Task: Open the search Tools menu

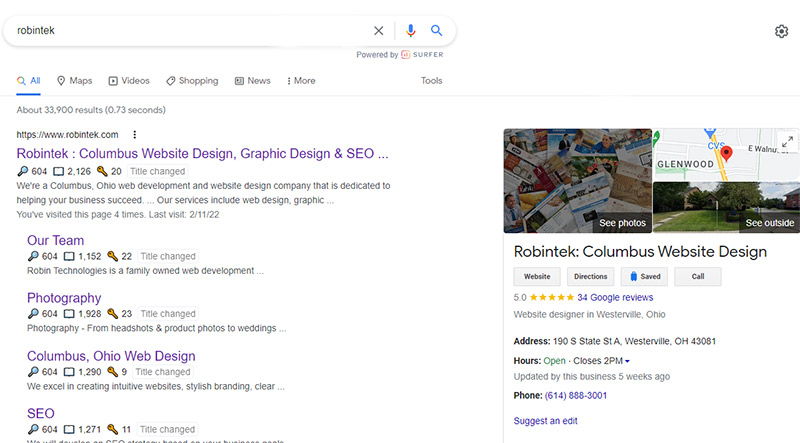Action: pyautogui.click(x=432, y=81)
